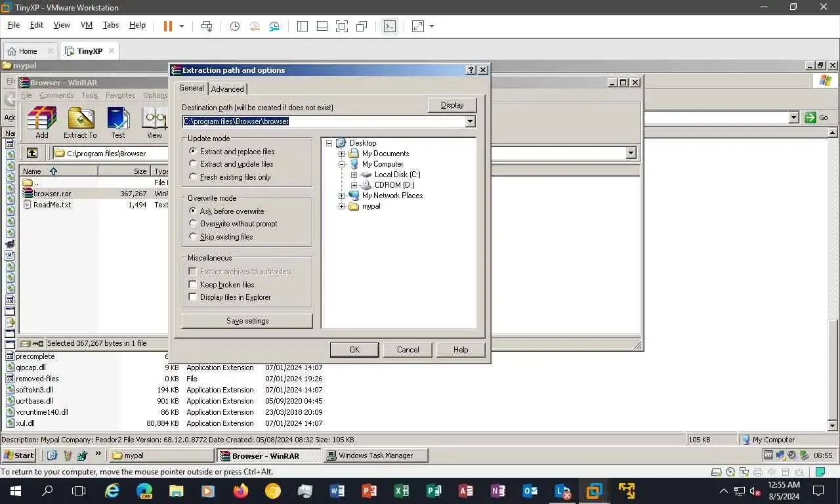The height and width of the screenshot is (504, 840).
Task: Open OneNote from the Windows taskbar
Action: point(498,490)
